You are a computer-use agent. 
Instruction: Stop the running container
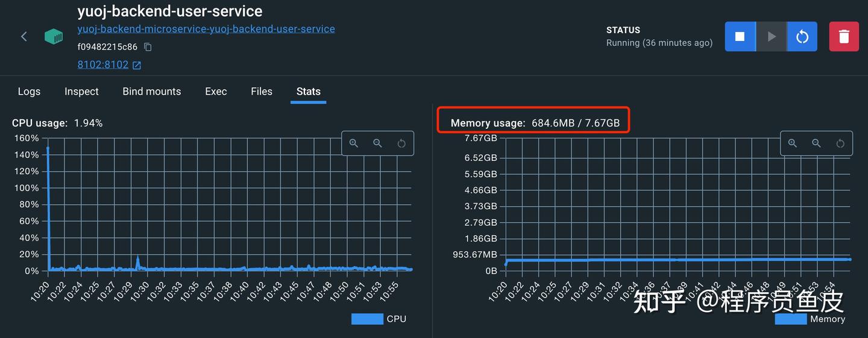click(740, 37)
